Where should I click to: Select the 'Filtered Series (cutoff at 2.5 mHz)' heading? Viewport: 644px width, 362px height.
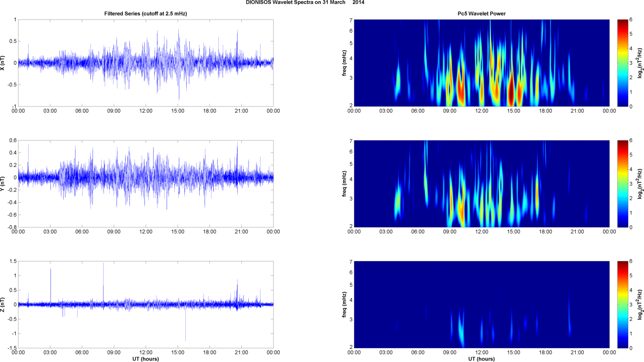click(x=146, y=14)
